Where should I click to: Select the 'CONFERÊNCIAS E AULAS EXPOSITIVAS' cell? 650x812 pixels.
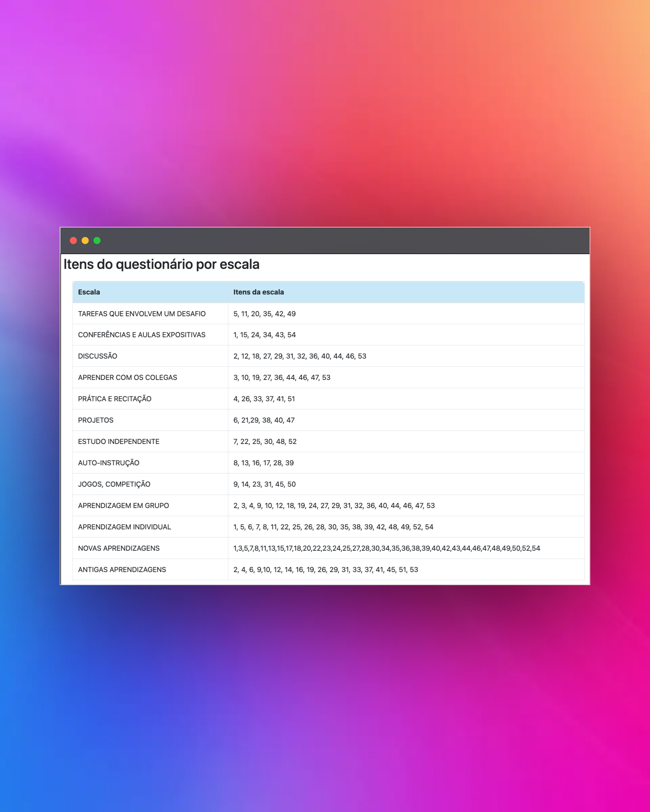click(142, 335)
